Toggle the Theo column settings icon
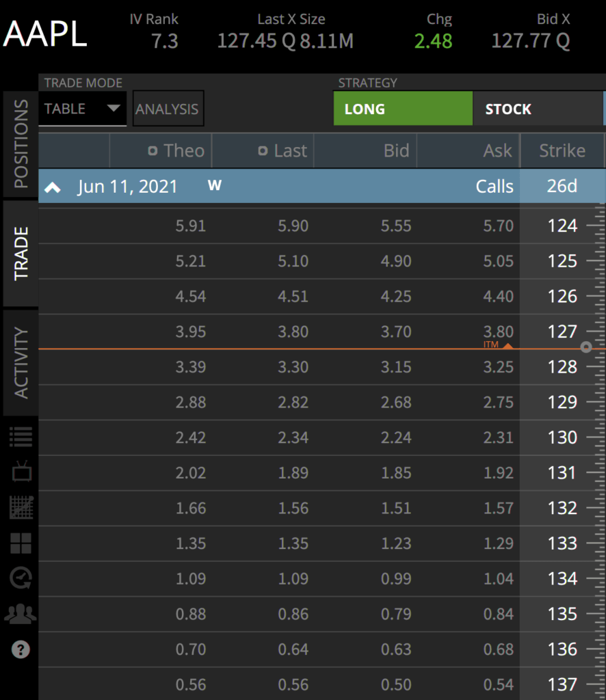 [153, 151]
